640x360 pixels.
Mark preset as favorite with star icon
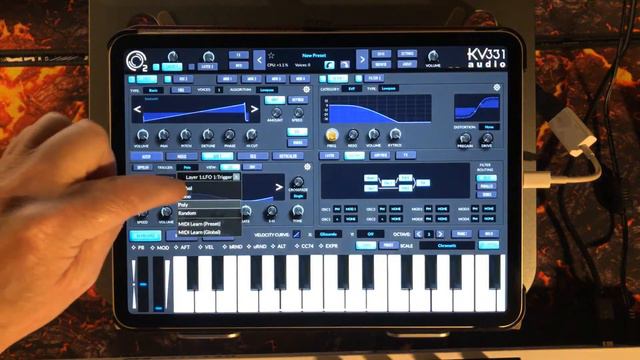point(271,55)
